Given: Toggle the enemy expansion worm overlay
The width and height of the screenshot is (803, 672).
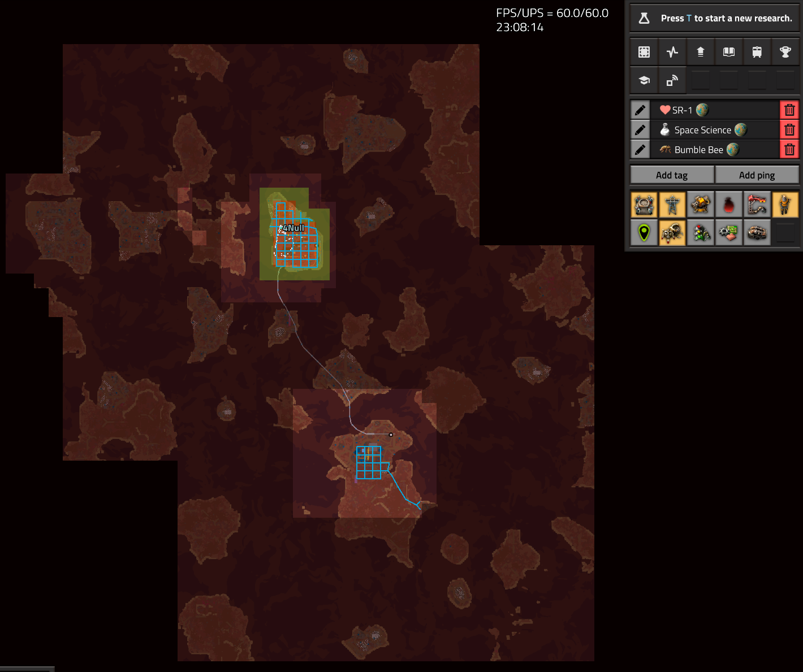Looking at the screenshot, I should [x=757, y=233].
